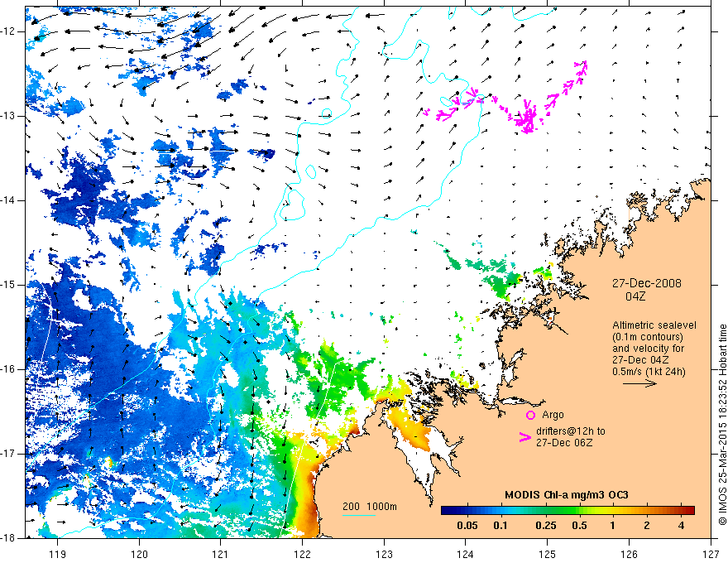This screenshot has height=563, width=728.
Task: Click the 0.5 colorbar tick label
Action: point(579,526)
